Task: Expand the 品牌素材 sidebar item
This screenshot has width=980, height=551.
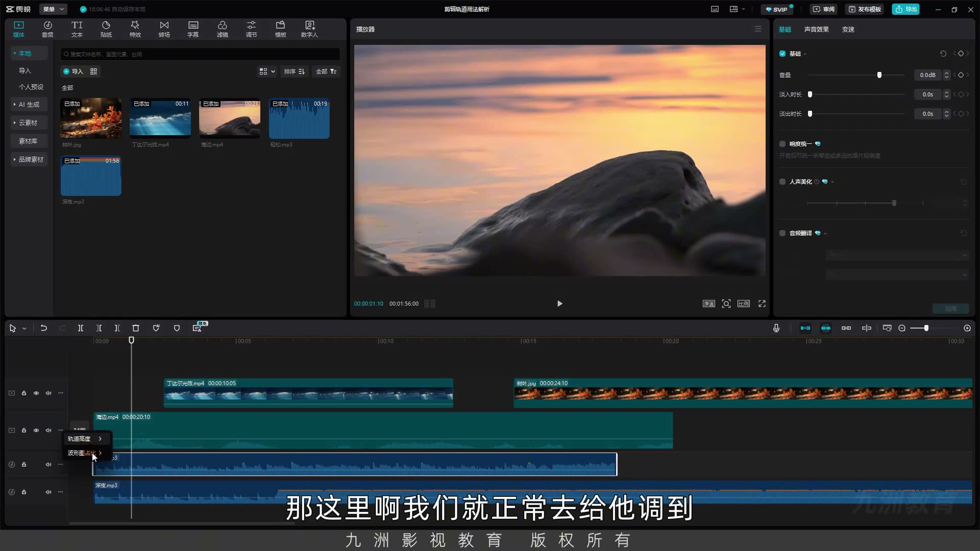Action: [29, 160]
